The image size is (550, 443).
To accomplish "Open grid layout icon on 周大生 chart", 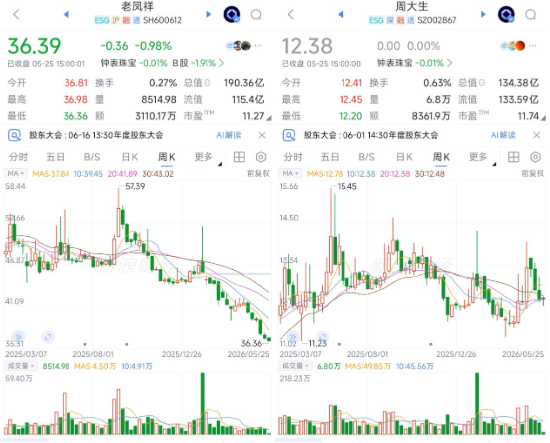I will click(x=514, y=157).
